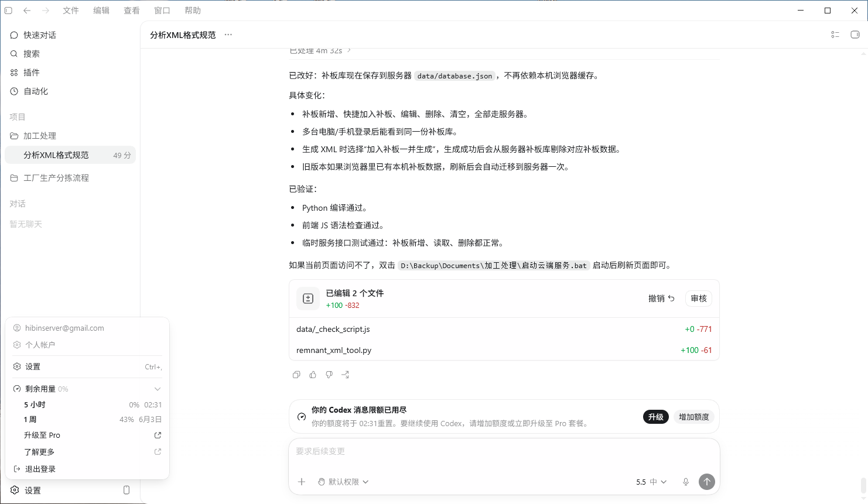Click the phone icon at sidebar bottom
Viewport: 868px width, 504px height.
click(127, 490)
